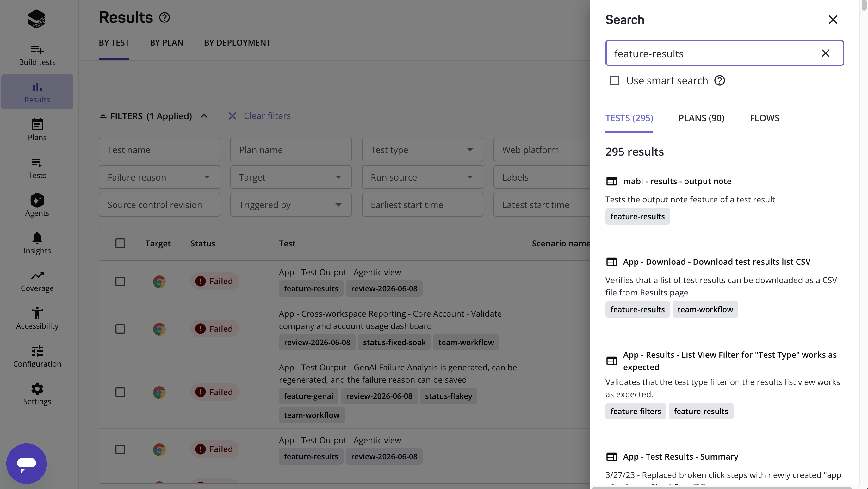Image resolution: width=868 pixels, height=489 pixels.
Task: Open Insights bell icon
Action: click(x=37, y=238)
